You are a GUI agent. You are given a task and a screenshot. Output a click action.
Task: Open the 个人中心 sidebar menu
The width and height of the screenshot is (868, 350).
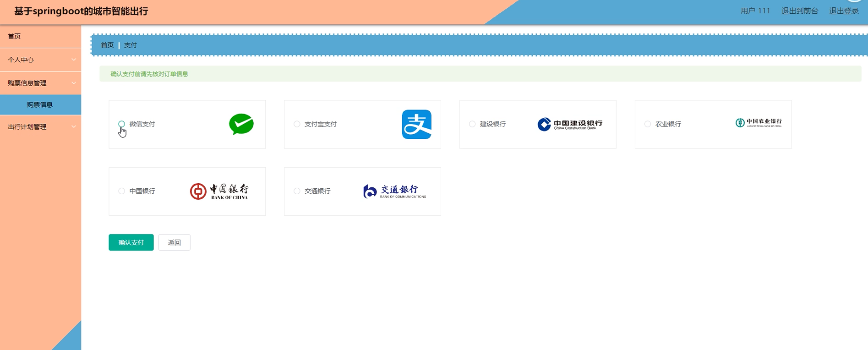pyautogui.click(x=40, y=60)
